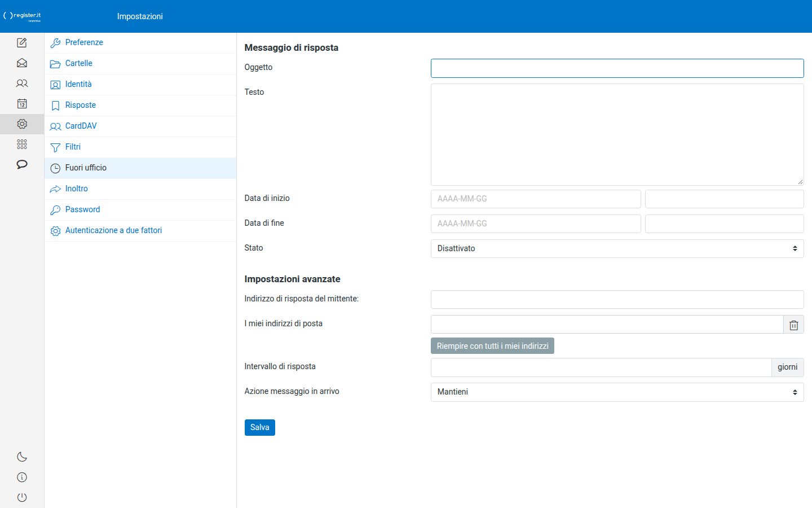Click the Data di fine date field
The image size is (812, 508).
[536, 224]
